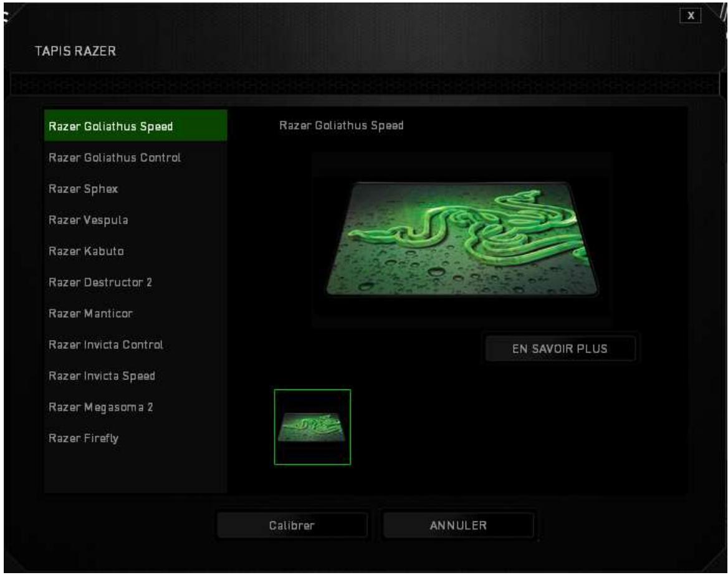Click the Calibrer button
The width and height of the screenshot is (728, 575).
click(x=292, y=525)
